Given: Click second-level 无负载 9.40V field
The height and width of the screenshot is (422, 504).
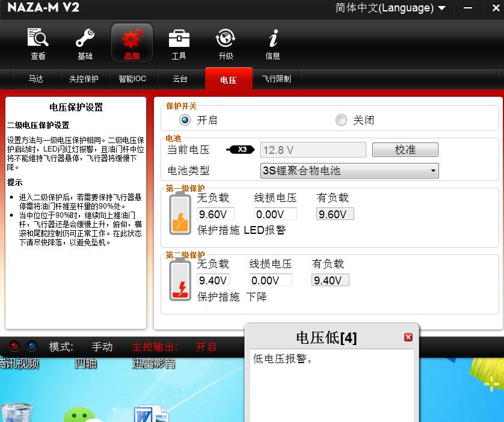Looking at the screenshot, I should coord(213,280).
